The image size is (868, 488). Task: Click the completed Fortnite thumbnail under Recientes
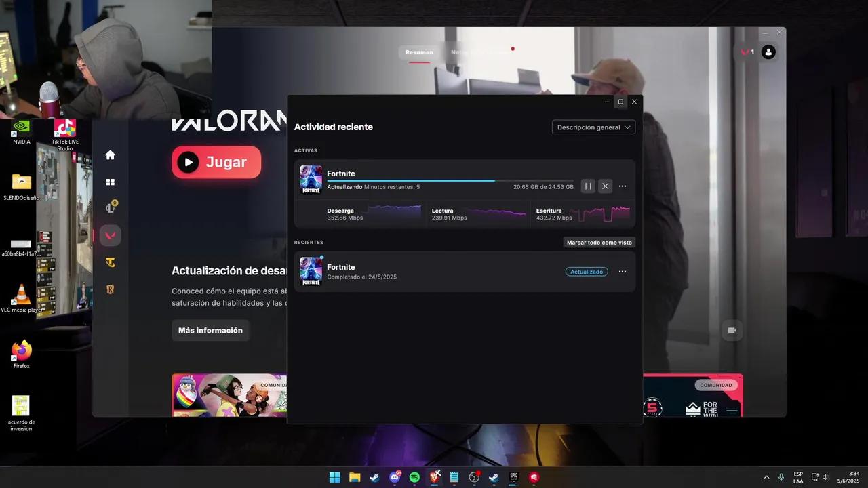pyautogui.click(x=311, y=271)
